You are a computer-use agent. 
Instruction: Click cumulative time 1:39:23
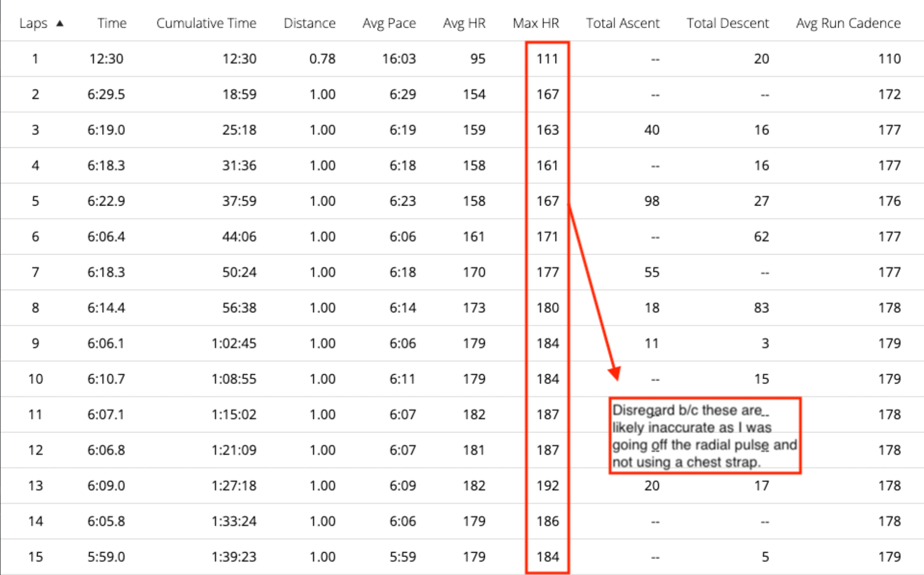(x=234, y=557)
